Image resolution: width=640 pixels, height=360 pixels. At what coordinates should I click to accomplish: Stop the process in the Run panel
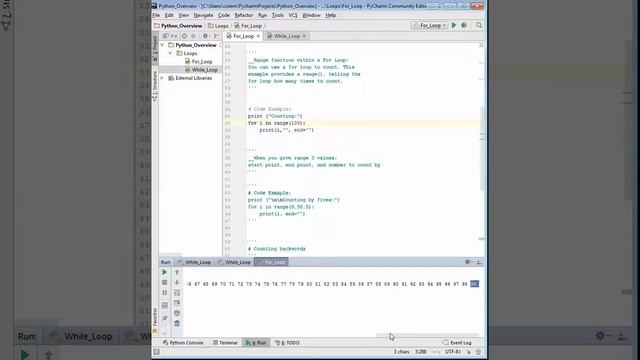(164, 282)
